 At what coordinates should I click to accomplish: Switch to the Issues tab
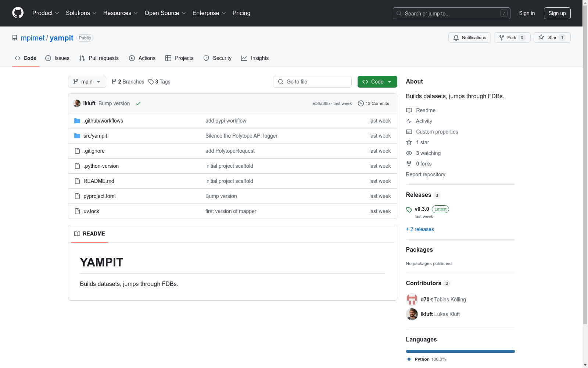tap(57, 58)
